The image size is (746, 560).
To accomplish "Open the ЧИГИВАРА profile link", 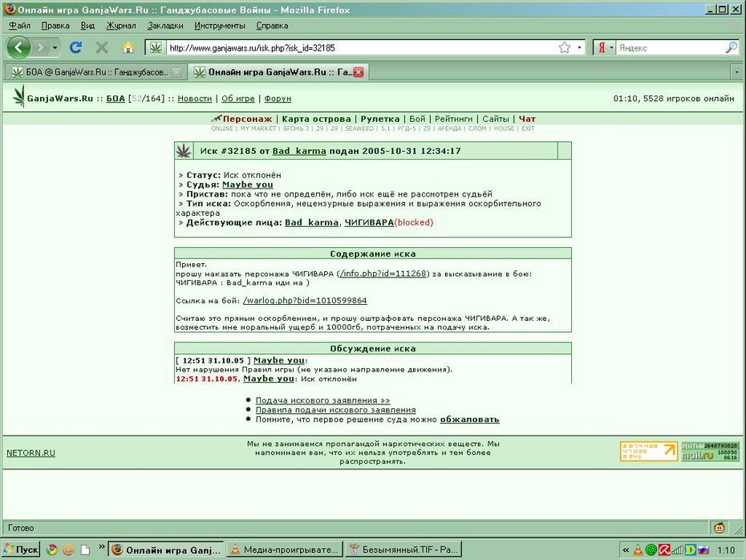I will point(369,222).
